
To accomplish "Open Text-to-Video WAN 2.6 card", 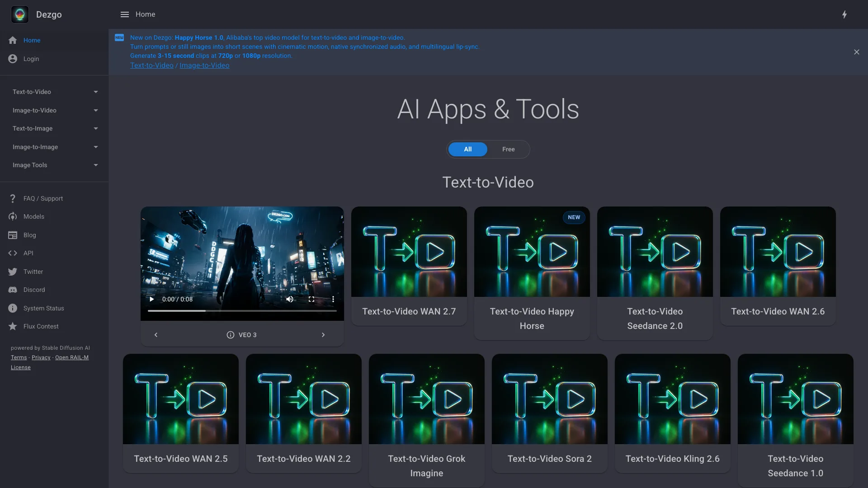I will coord(778,266).
